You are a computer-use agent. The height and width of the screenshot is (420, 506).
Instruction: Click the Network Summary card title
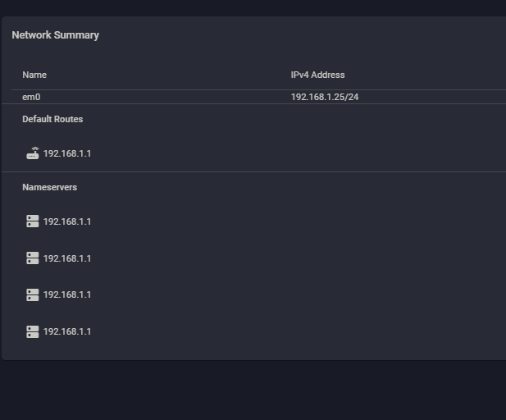(x=56, y=35)
